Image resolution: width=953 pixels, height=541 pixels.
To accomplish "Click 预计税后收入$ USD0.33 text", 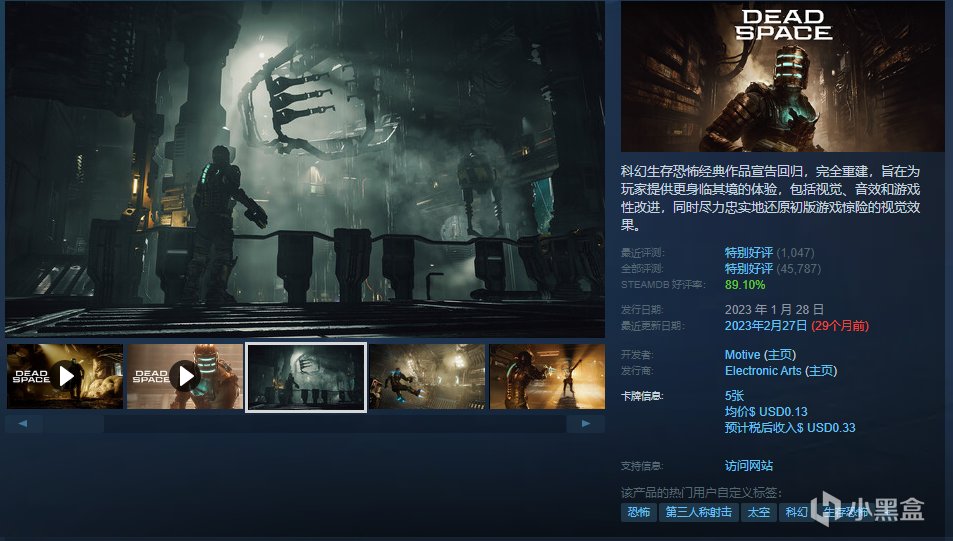I will click(790, 428).
